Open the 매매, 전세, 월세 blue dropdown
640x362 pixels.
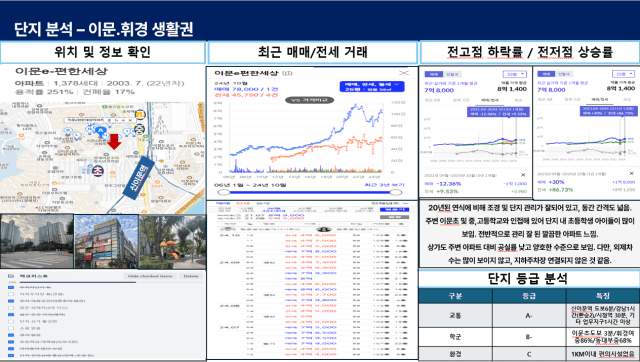tap(372, 87)
